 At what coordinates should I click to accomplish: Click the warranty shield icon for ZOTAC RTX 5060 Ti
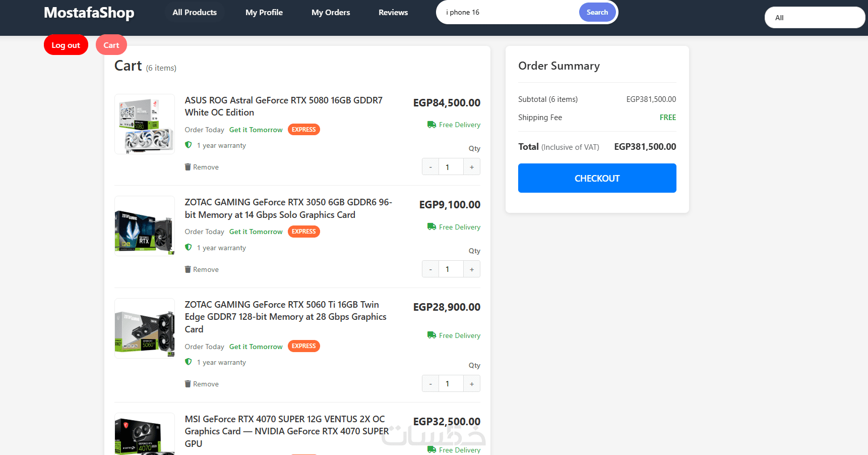point(189,362)
